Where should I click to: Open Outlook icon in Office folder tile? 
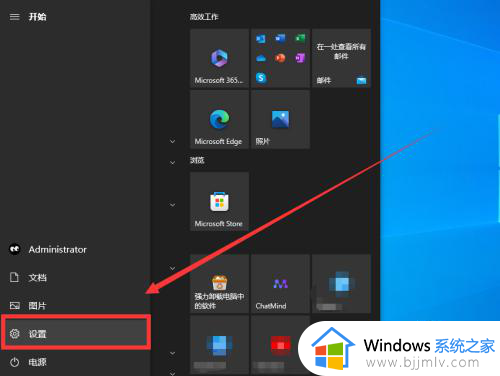261,39
